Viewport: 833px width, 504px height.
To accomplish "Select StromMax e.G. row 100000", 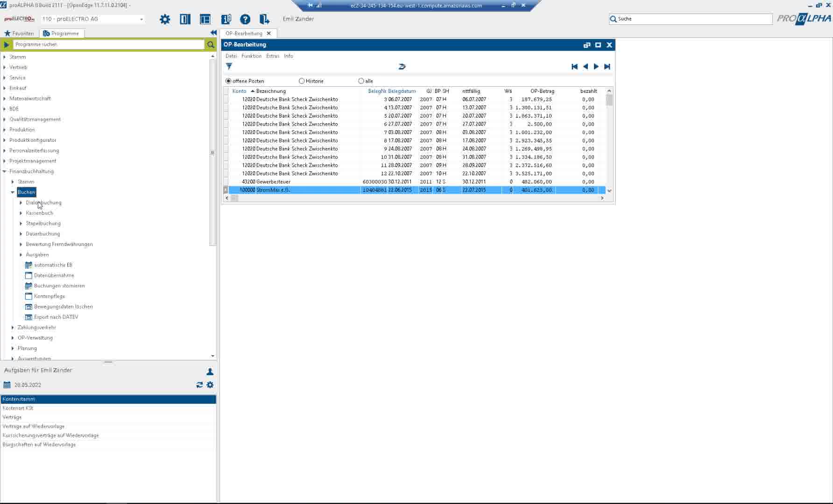I will point(415,190).
